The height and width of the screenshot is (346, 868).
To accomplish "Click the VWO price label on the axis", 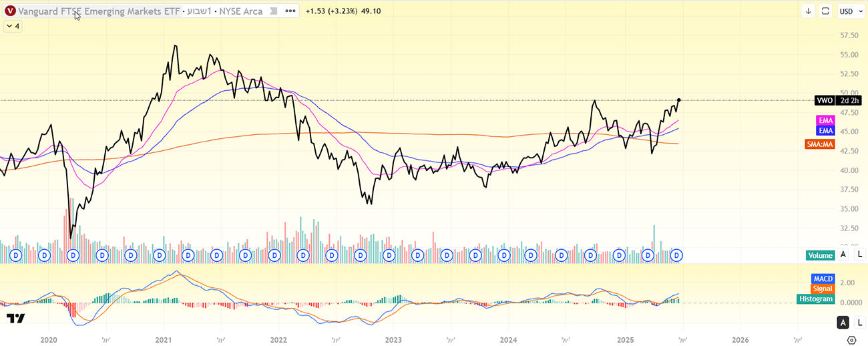I will point(825,100).
